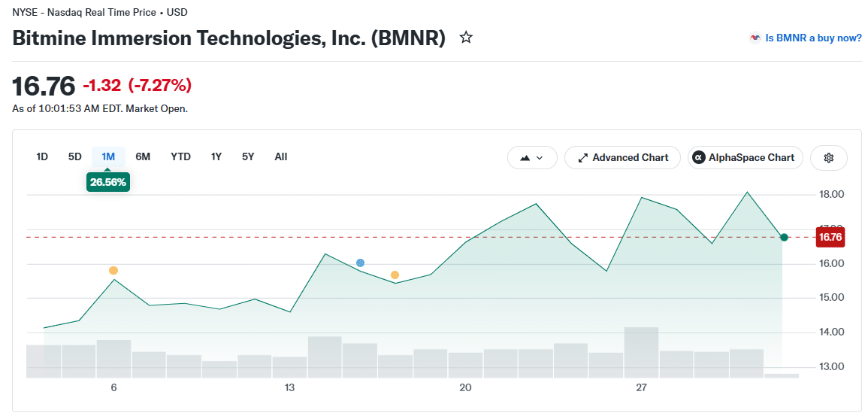The width and height of the screenshot is (868, 419).
Task: Click the 16.00 y-axis label
Action: point(831,263)
